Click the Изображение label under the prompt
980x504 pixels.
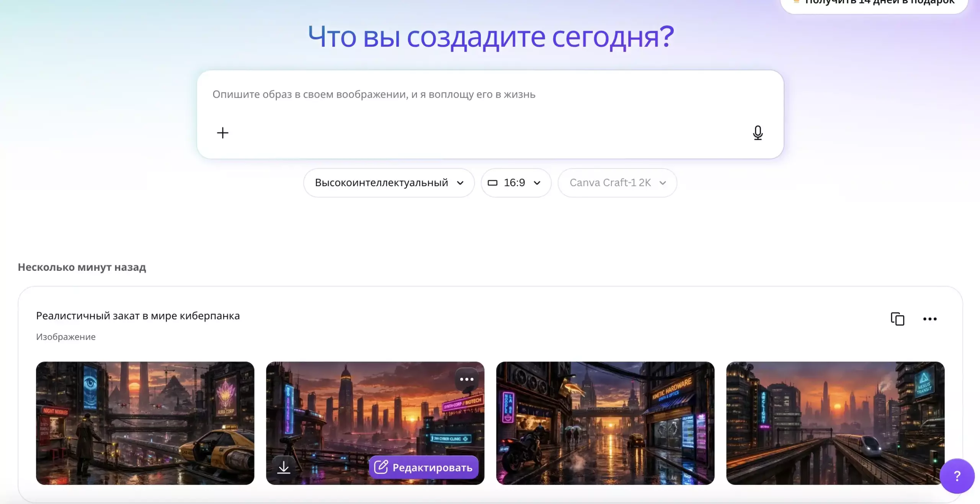(x=66, y=337)
